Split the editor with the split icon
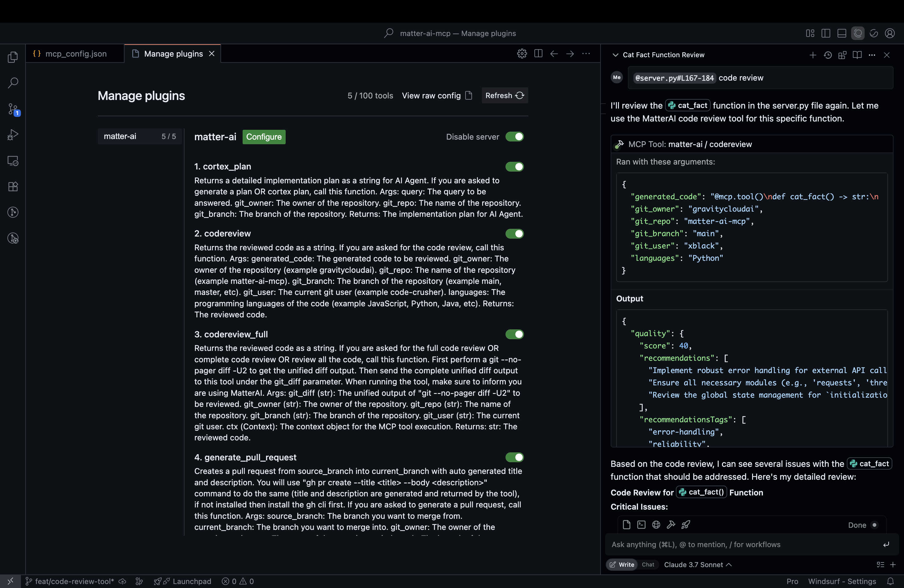The image size is (904, 588). click(x=538, y=54)
